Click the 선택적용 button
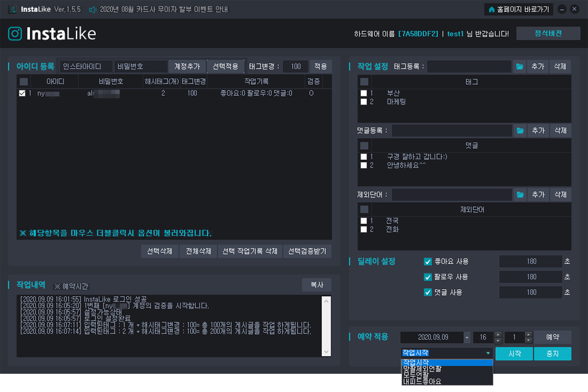The height and width of the screenshot is (392, 588). 225,66
